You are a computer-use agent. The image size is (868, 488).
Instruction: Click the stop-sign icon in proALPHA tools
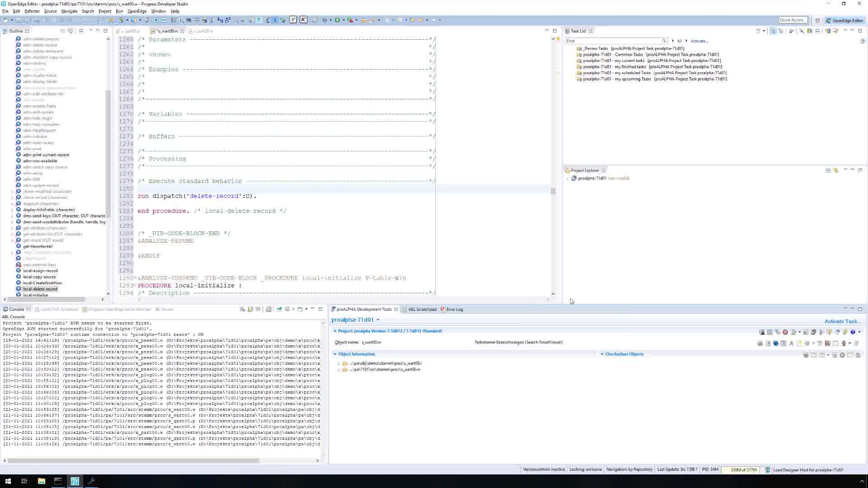[785, 332]
